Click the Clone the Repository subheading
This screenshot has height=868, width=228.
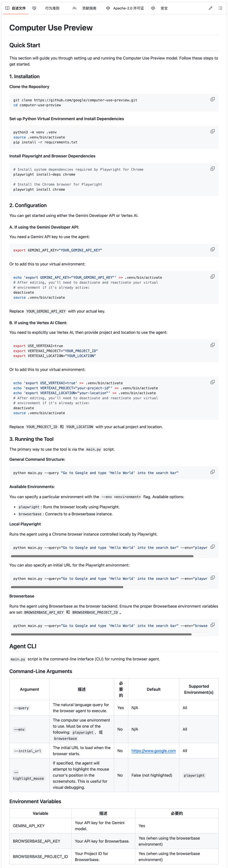pos(29,87)
